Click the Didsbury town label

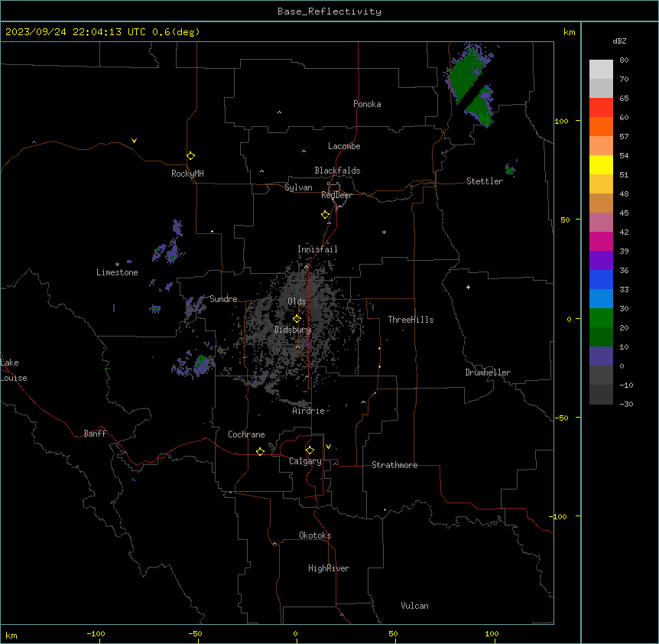(x=293, y=330)
